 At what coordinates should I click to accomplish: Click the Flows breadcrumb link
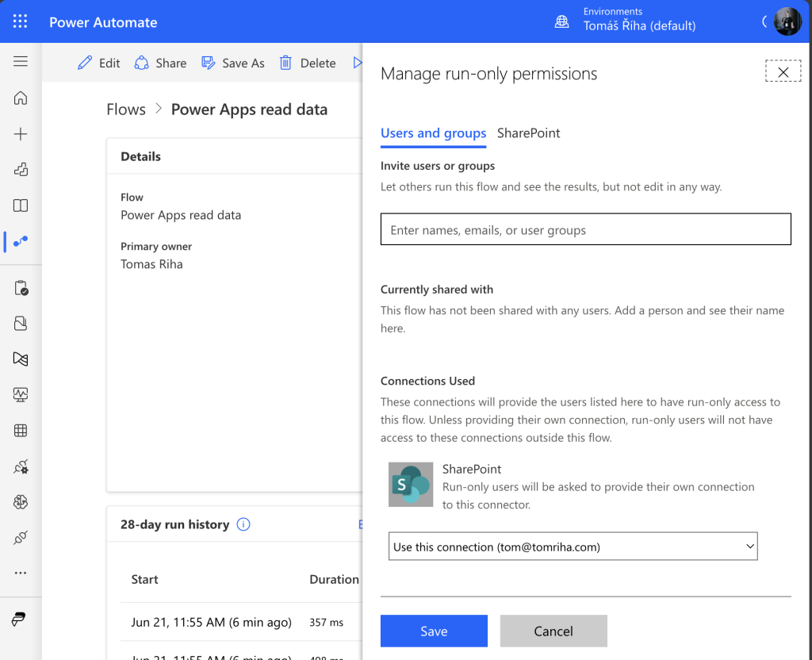126,109
